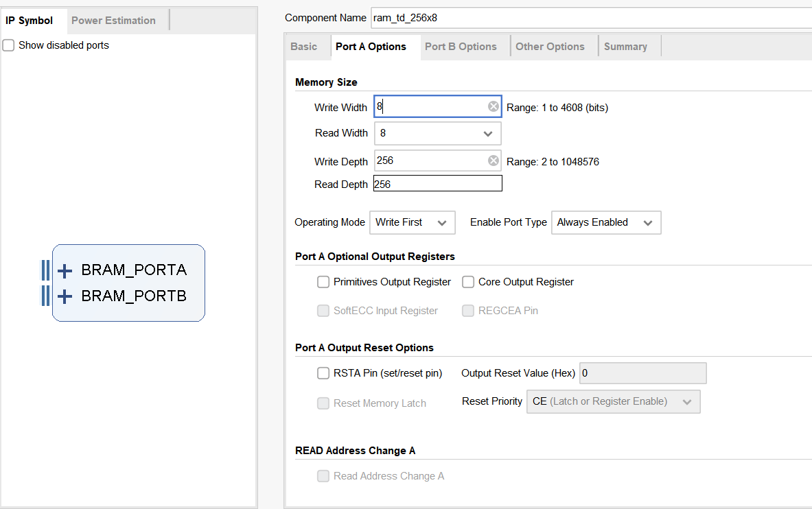Switch to the Basic tab
Screen dimensions: 812x509
coord(304,47)
